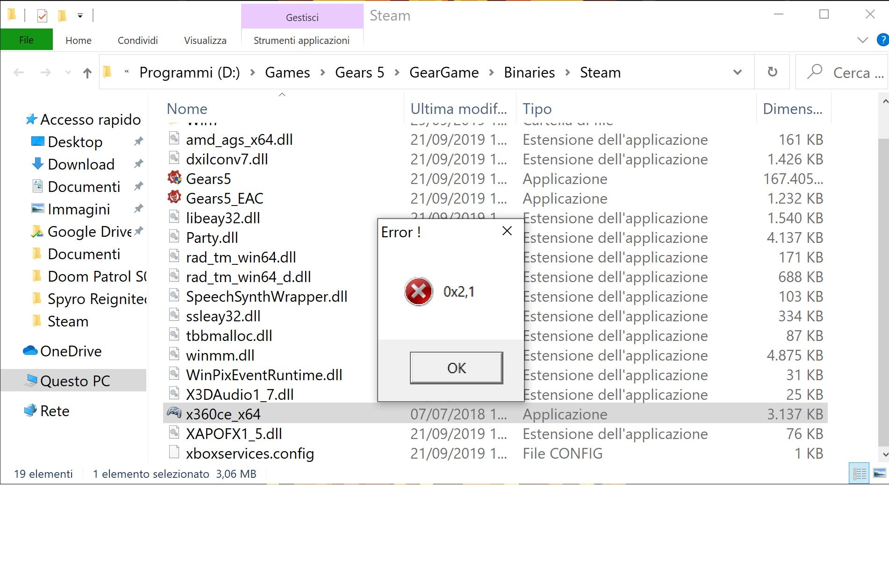The width and height of the screenshot is (889, 588).
Task: Click the Questo PC computer icon
Action: tap(31, 380)
